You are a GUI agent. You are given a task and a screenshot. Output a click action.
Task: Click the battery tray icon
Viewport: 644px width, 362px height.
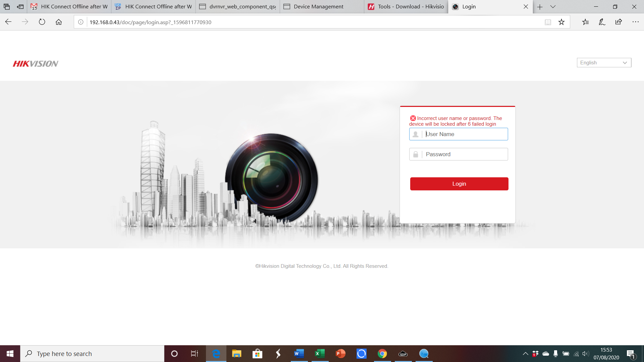tap(566, 354)
